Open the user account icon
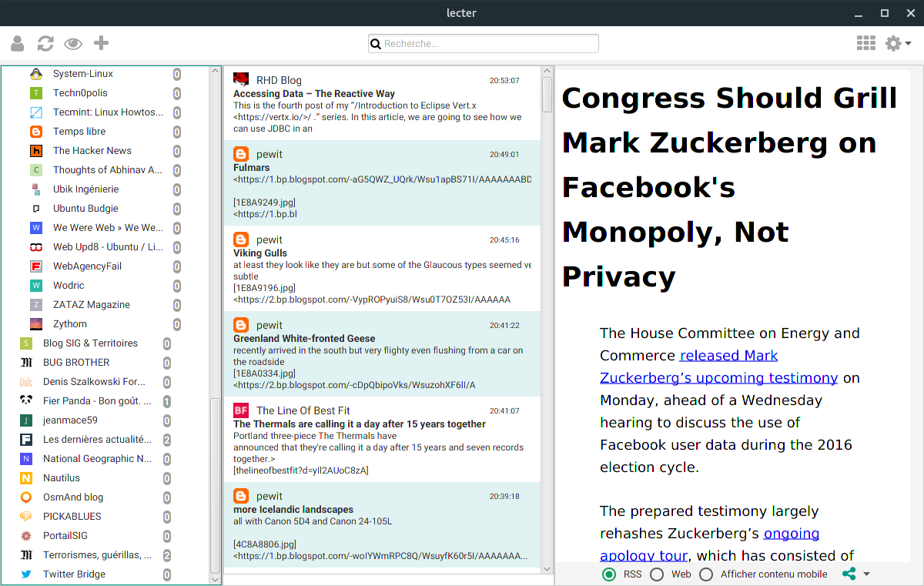This screenshot has height=586, width=924. point(18,44)
